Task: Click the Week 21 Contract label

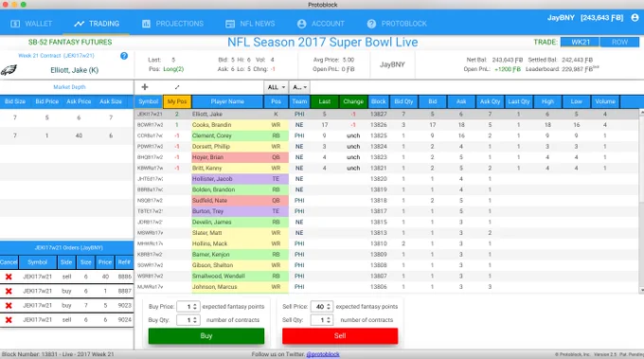Action: coord(56,56)
